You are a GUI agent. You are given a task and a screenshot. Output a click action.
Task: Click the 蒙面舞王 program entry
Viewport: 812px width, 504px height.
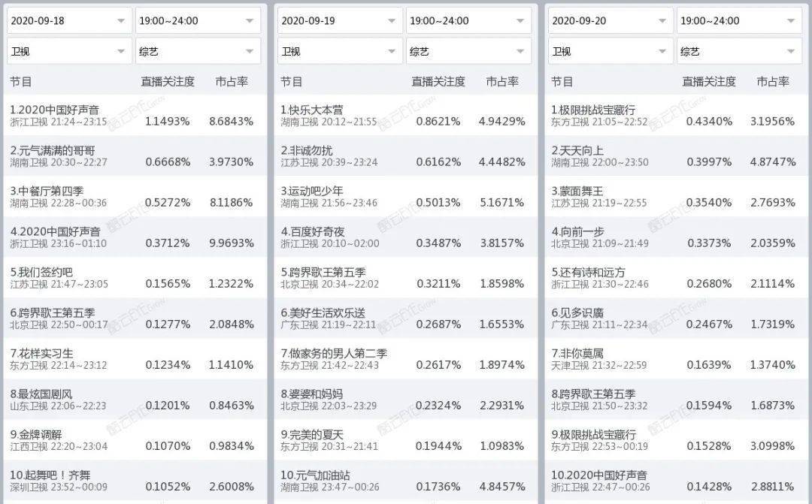point(577,191)
